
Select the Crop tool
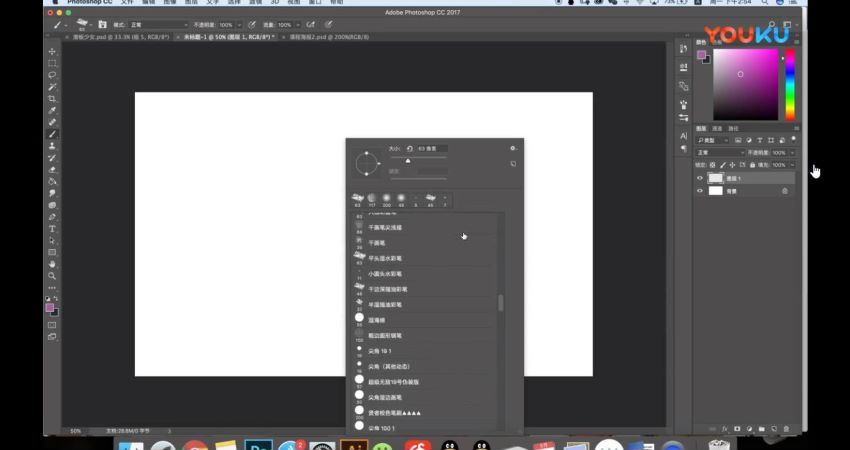(52, 99)
